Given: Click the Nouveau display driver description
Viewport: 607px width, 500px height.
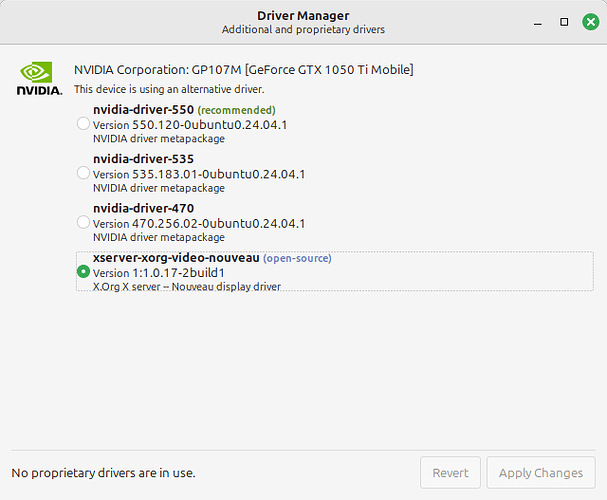Looking at the screenshot, I should coord(187,287).
